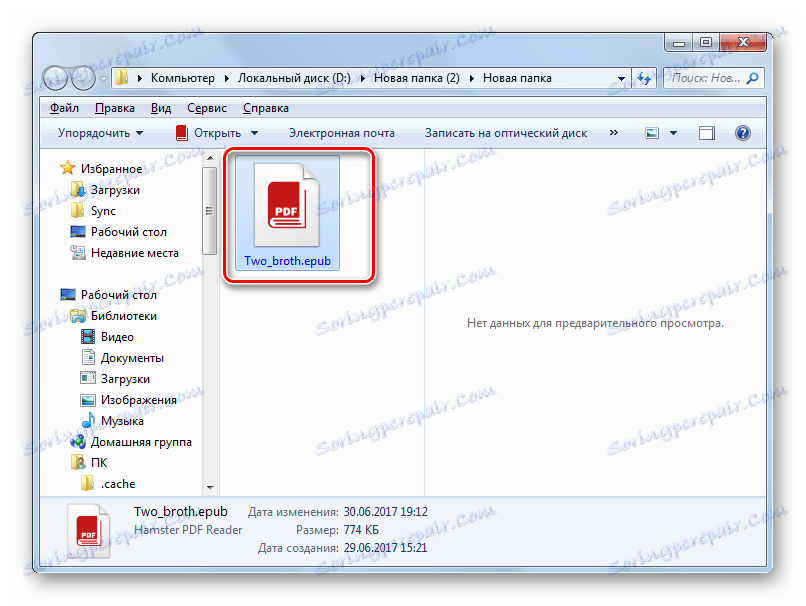Click Локальный диск (D:) in the address bar
The width and height of the screenshot is (806, 606).
pyautogui.click(x=294, y=78)
